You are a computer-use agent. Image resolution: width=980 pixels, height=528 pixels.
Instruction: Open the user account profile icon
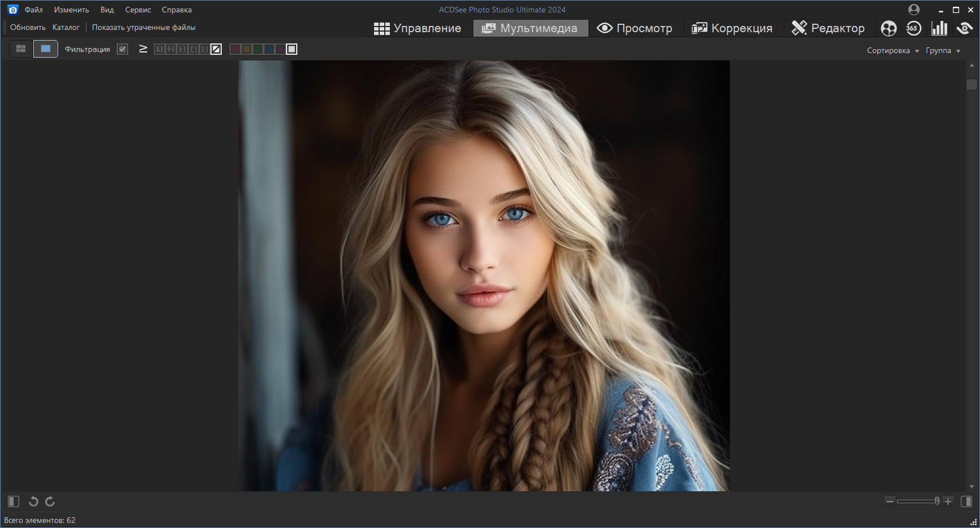914,10
